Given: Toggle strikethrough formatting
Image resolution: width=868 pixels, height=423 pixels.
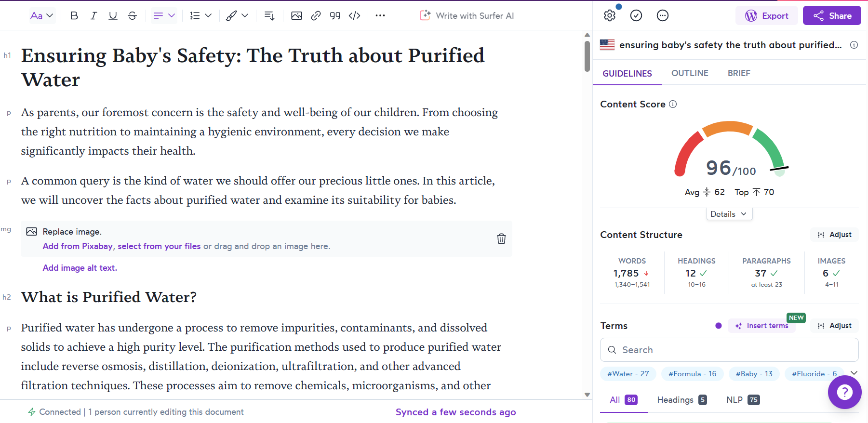Looking at the screenshot, I should point(132,16).
